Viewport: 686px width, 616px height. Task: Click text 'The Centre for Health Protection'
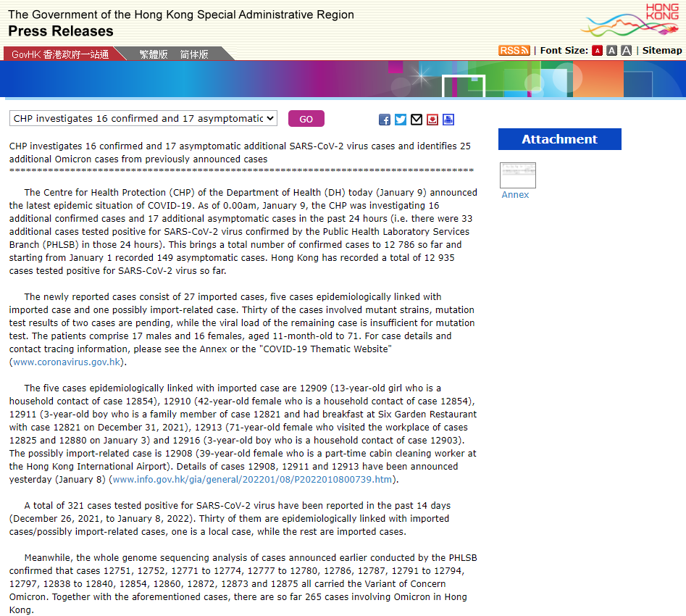coord(96,193)
